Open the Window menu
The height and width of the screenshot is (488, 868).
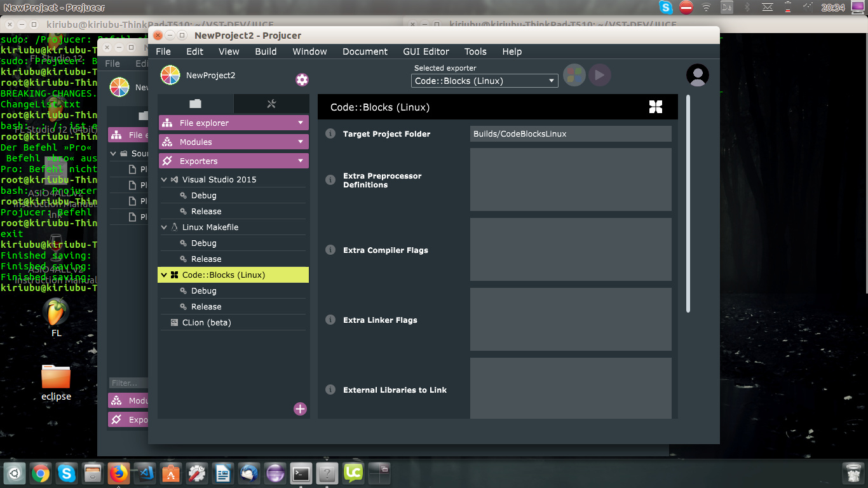309,51
